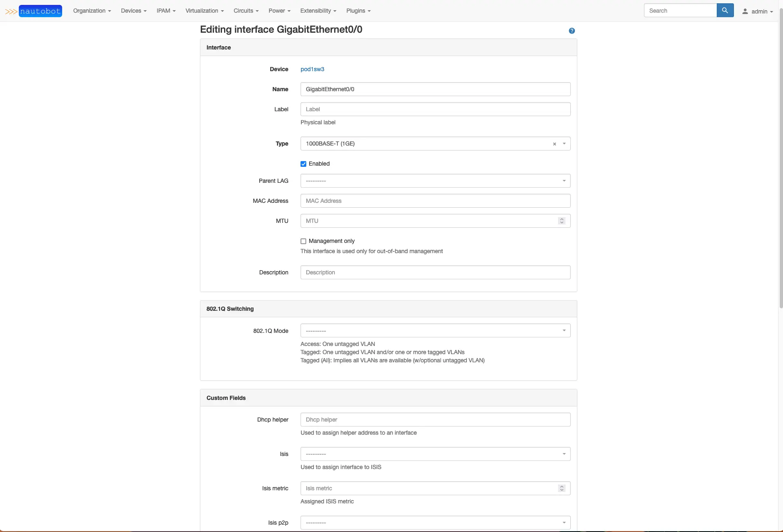The height and width of the screenshot is (532, 783).
Task: Follow the pod1sw3 device link
Action: coord(312,69)
